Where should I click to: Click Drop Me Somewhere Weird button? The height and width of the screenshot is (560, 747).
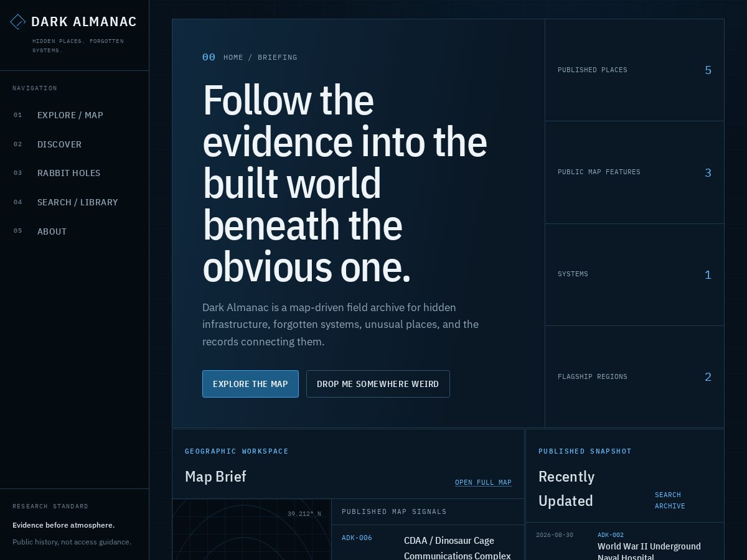coord(378,384)
